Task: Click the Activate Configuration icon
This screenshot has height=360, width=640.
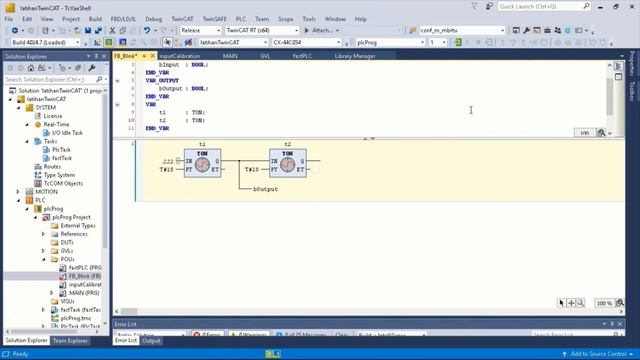Action: point(98,42)
